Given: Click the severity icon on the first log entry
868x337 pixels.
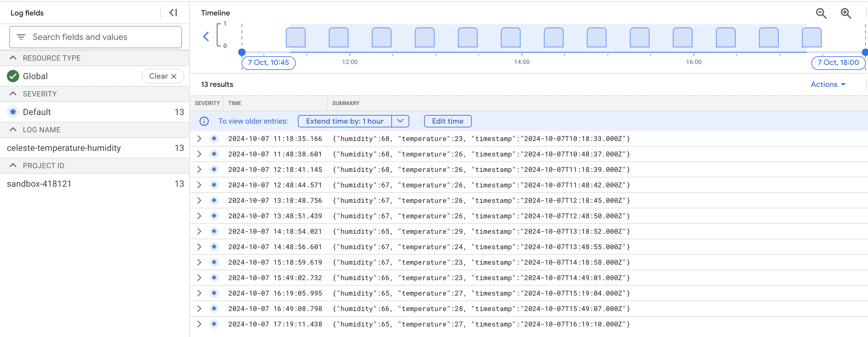Looking at the screenshot, I should [214, 139].
